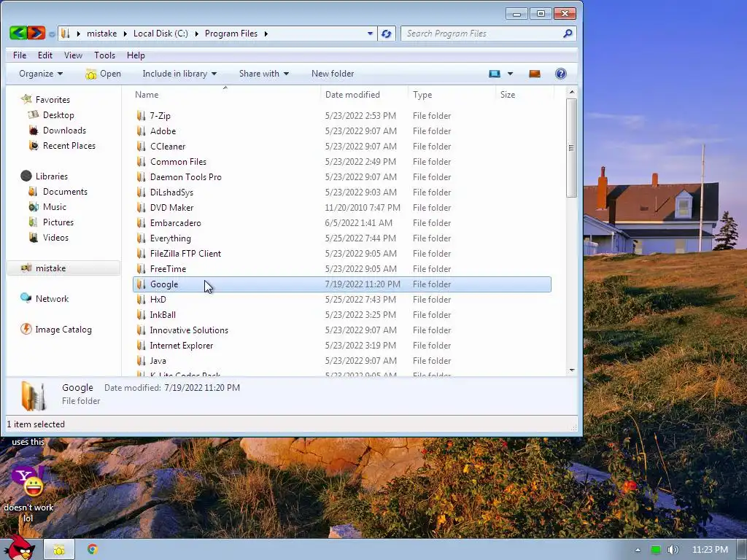Click the search magnifier icon
Viewport: 747px width, 560px height.
pos(568,34)
